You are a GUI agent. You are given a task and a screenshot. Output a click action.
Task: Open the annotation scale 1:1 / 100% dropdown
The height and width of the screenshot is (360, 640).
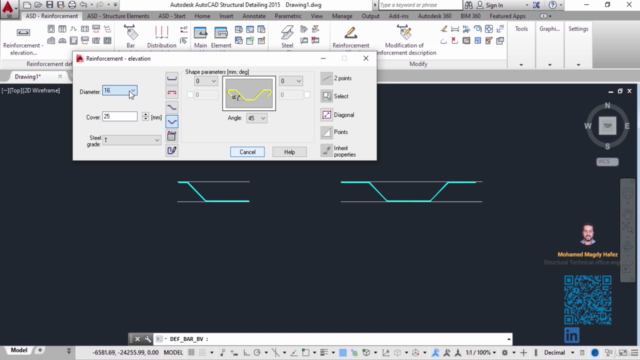click(x=481, y=353)
